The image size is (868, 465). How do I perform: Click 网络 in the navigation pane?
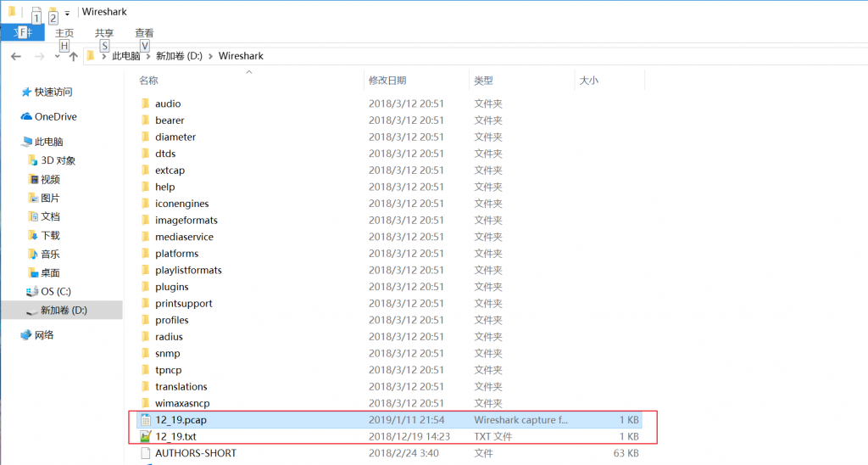tap(43, 334)
